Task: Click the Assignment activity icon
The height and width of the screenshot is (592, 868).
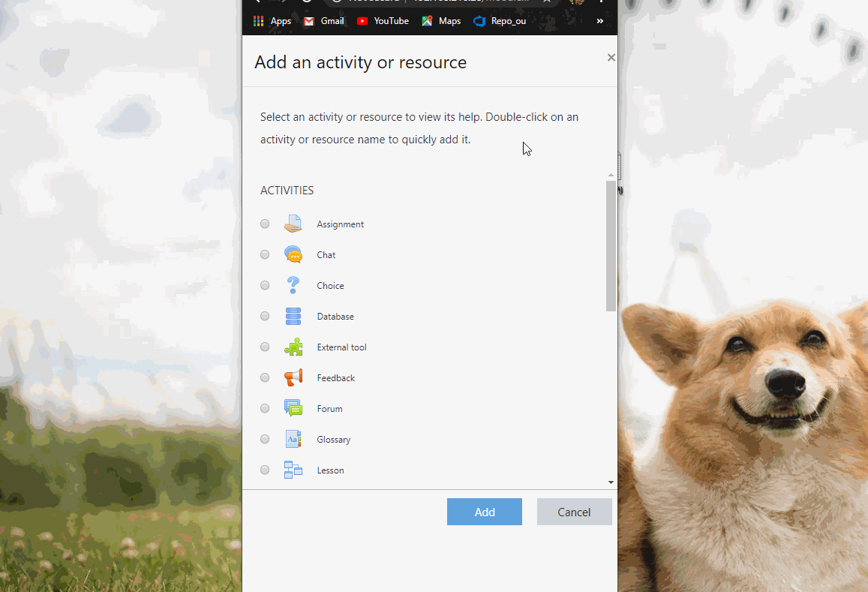Action: click(x=293, y=224)
